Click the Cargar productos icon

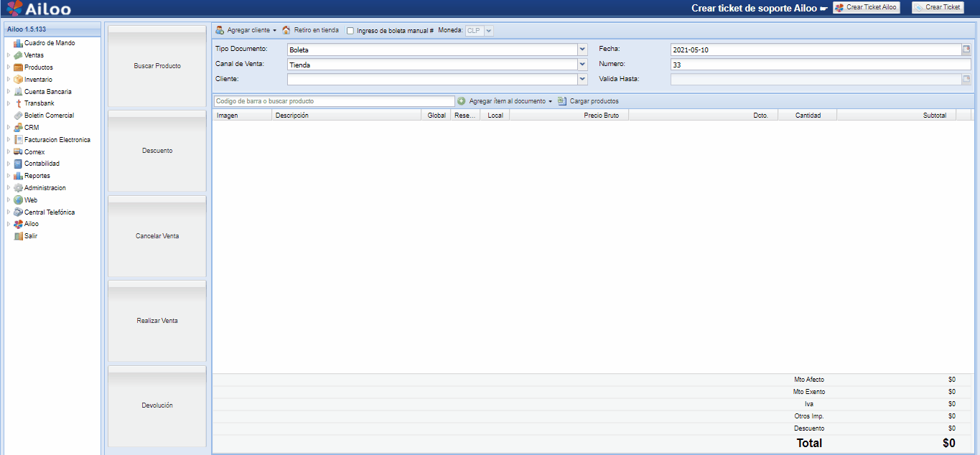click(562, 101)
